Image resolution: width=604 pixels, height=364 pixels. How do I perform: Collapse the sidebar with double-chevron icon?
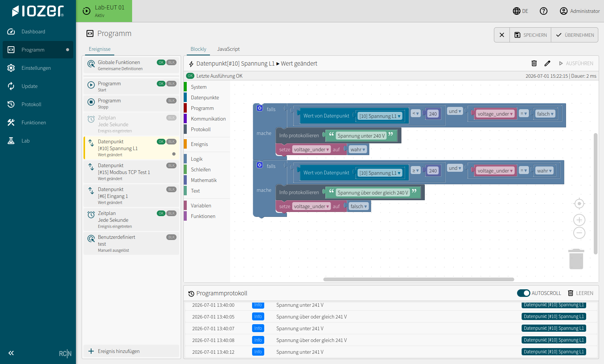click(x=11, y=353)
